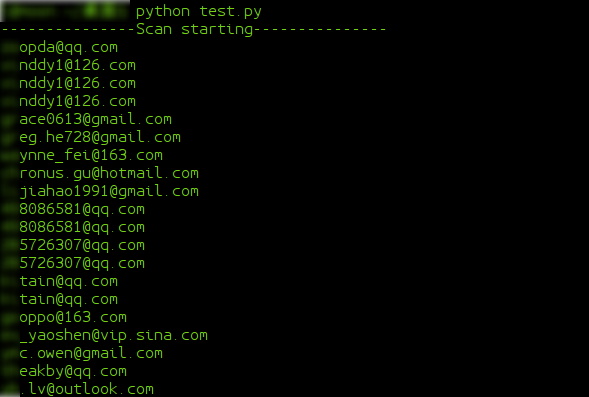Click the eg.he728@gmail.com entry
Image resolution: width=589 pixels, height=397 pixels.
click(x=100, y=137)
